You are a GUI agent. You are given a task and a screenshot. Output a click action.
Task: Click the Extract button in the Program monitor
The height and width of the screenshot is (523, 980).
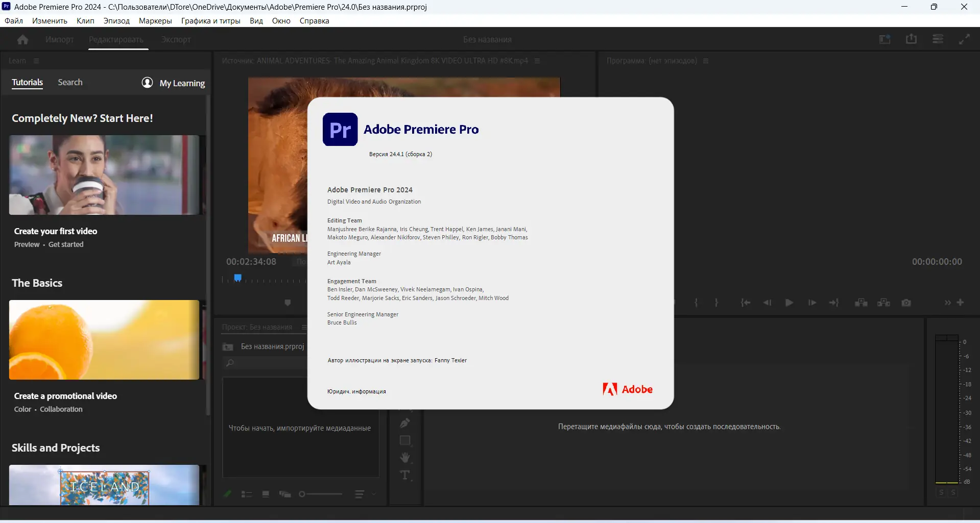883,303
